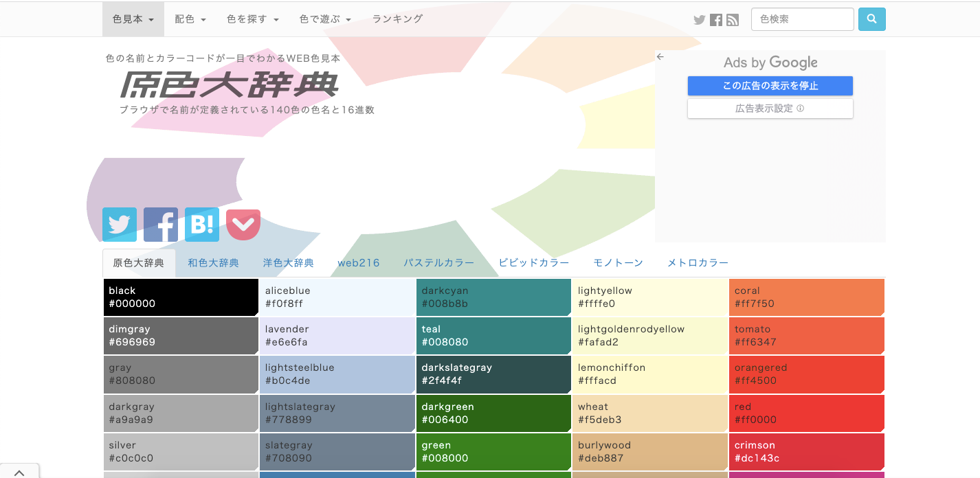Open the 色で遊ぶ dropdown
The height and width of the screenshot is (478, 980).
[324, 19]
